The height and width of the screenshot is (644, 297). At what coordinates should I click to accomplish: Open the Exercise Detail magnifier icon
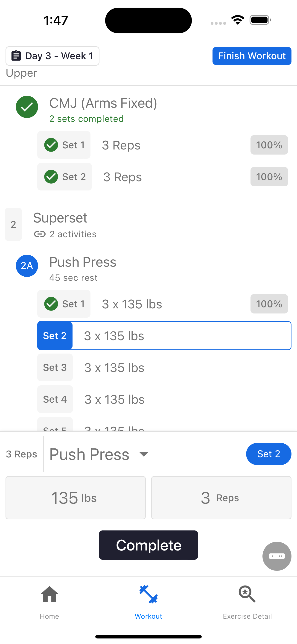(247, 594)
